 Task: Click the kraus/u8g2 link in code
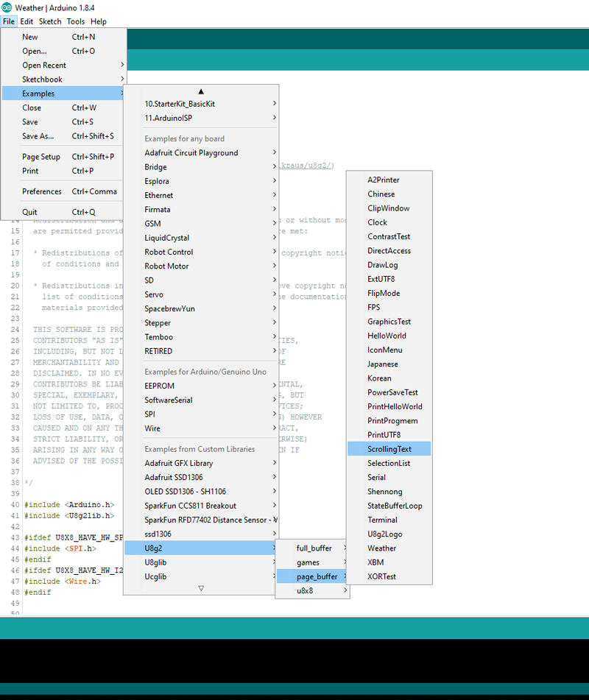click(306, 165)
